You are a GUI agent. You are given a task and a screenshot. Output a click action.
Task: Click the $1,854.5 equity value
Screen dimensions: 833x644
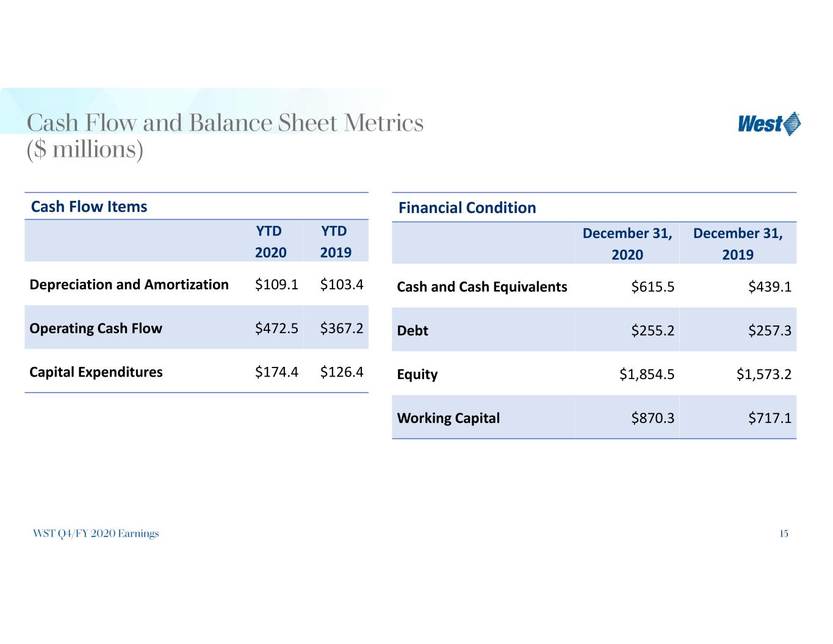(x=647, y=374)
